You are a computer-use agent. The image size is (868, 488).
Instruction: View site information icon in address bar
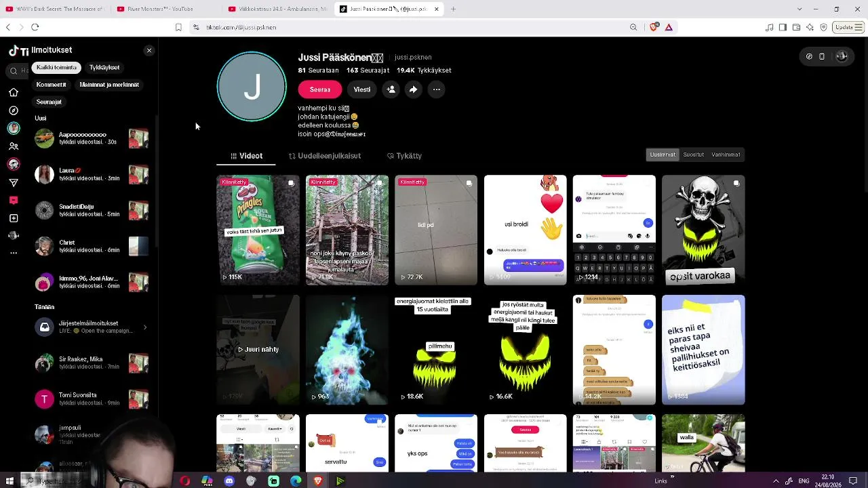coord(196,27)
